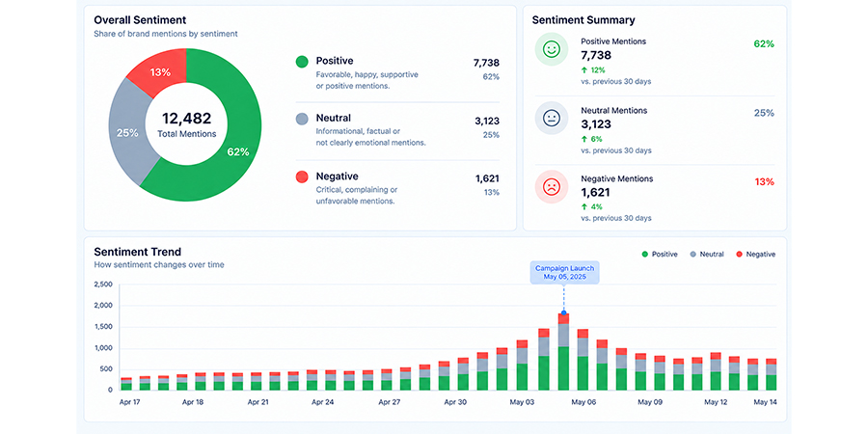Click the up arrow beside 6%
Image resolution: width=868 pixels, height=434 pixels.
[x=584, y=139]
